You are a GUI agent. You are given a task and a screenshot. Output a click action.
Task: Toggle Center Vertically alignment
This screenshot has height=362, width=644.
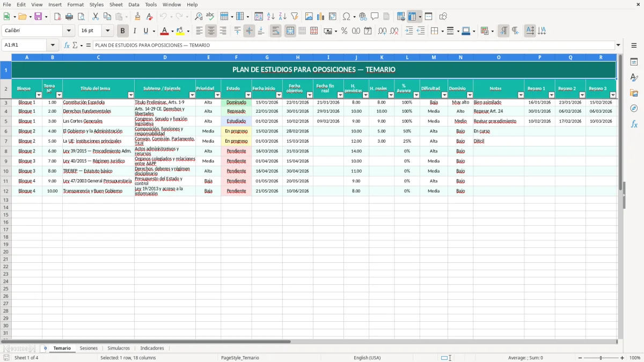pyautogui.click(x=249, y=31)
